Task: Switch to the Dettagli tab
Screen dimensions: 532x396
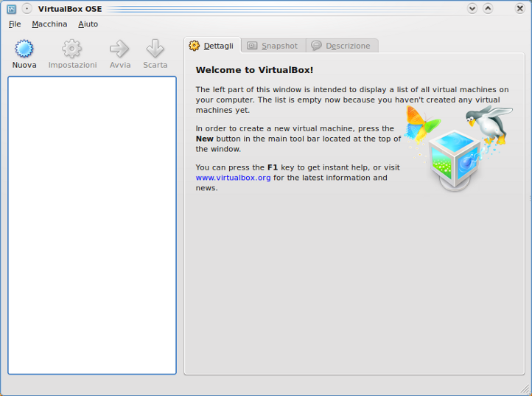Action: pos(212,46)
